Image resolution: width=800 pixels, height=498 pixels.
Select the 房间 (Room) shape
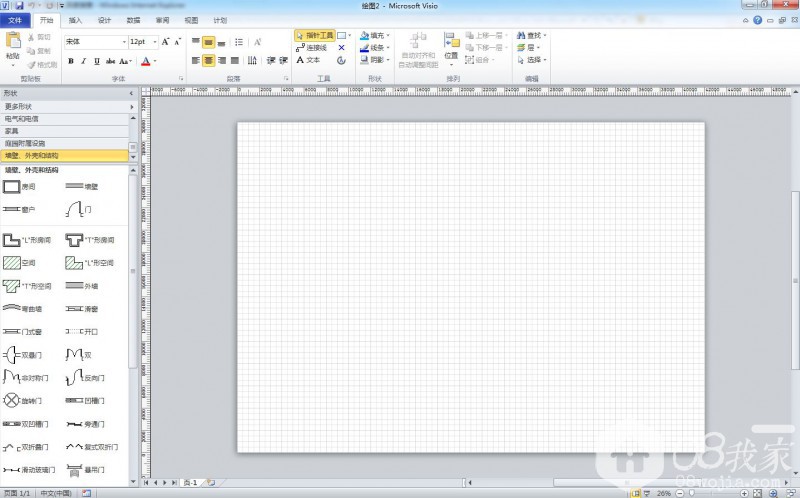12,186
